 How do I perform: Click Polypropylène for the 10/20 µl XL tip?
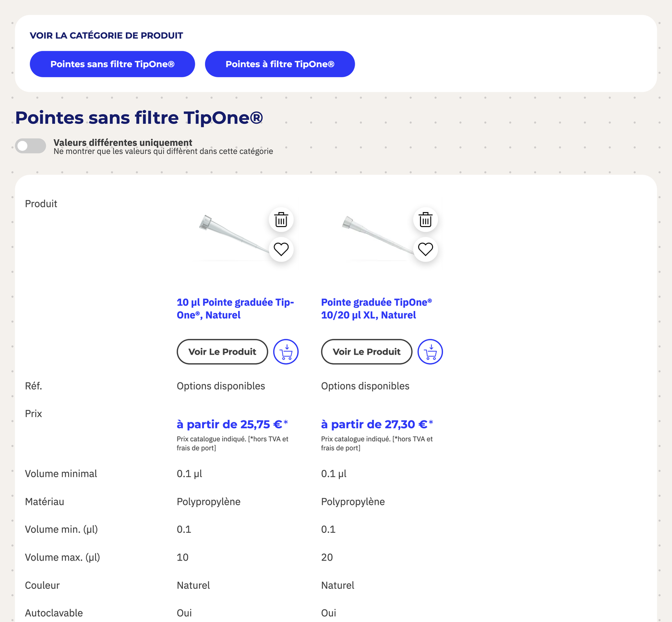353,502
